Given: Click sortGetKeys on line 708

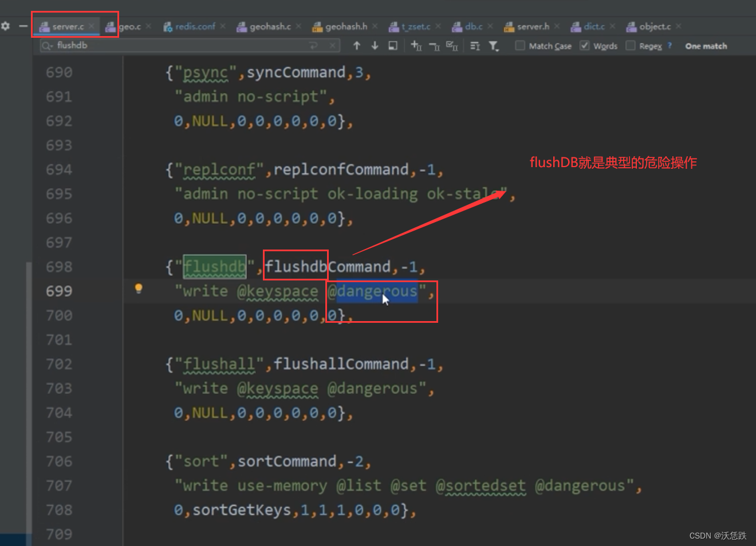Looking at the screenshot, I should (x=242, y=510).
